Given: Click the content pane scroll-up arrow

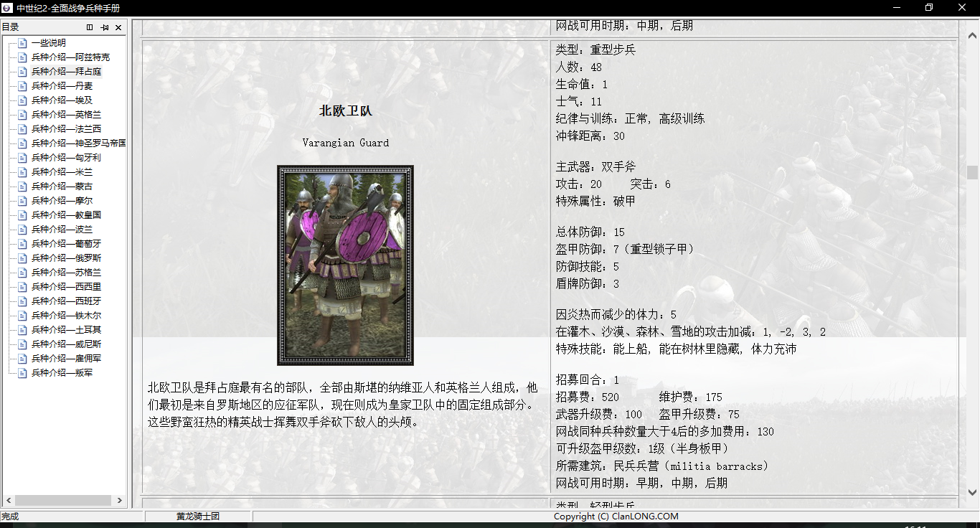Looking at the screenshot, I should pos(973,35).
